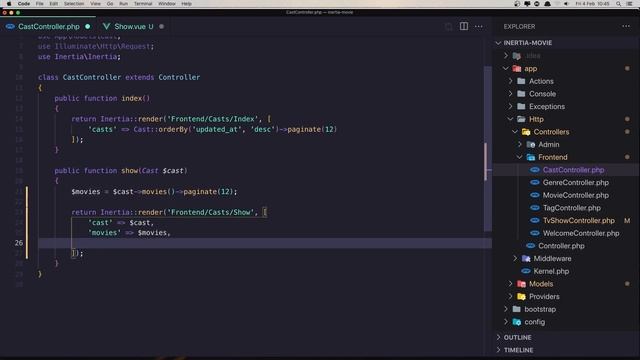This screenshot has height=360, width=640.
Task: Collapse the Http folder
Action: coord(510,119)
